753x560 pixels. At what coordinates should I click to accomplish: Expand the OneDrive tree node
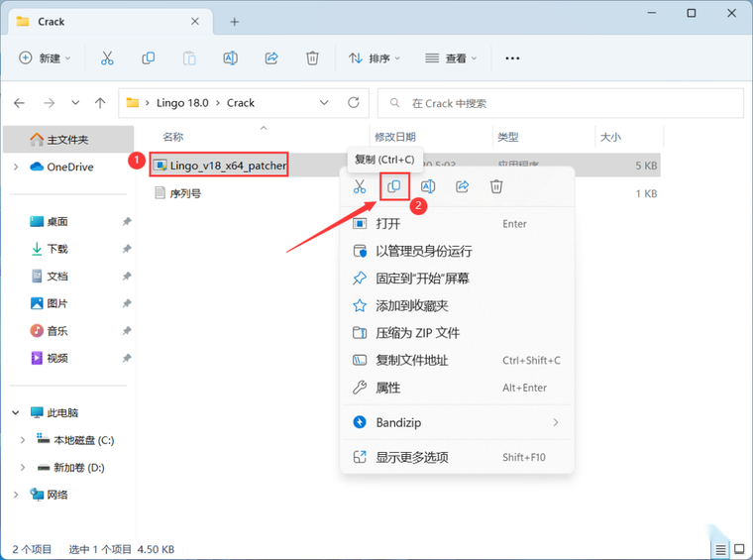point(16,167)
